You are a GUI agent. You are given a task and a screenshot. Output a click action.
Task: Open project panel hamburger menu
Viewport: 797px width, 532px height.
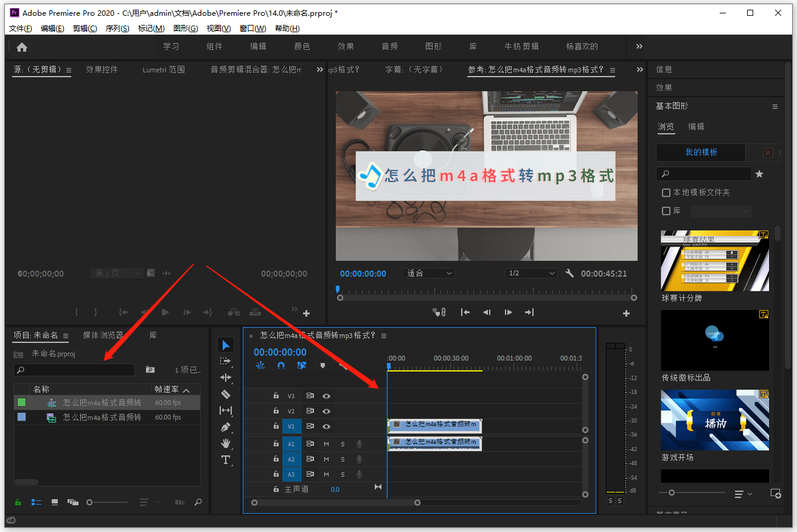pyautogui.click(x=66, y=336)
